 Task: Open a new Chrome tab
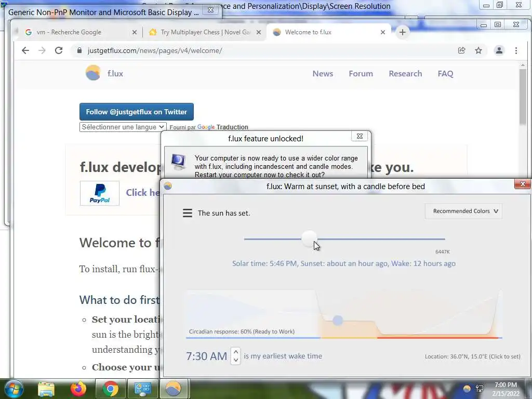(403, 32)
